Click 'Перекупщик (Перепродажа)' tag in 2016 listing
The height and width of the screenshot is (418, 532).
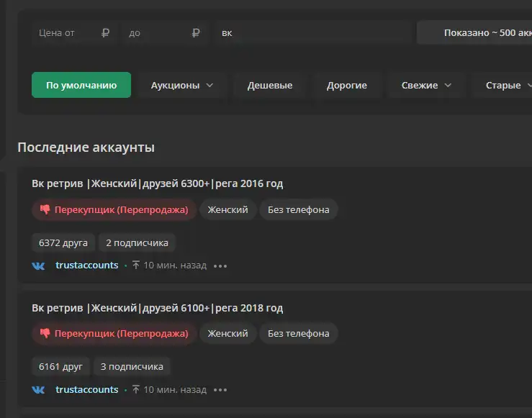click(x=114, y=209)
